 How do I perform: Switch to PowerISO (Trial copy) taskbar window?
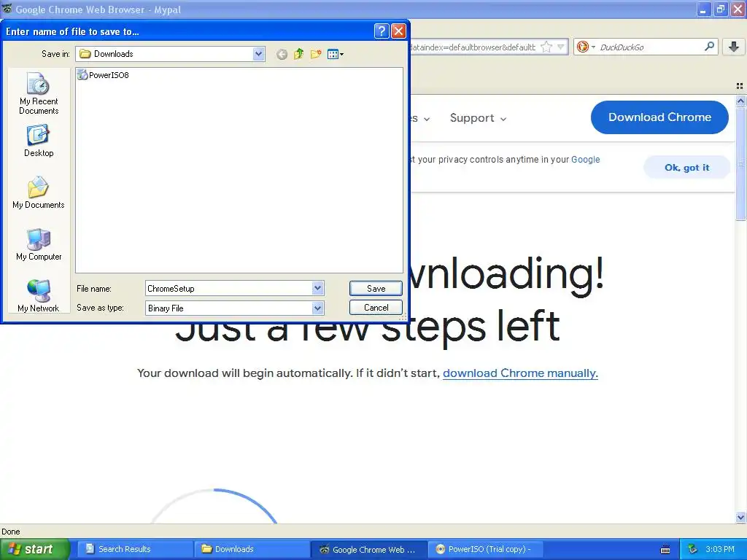[485, 549]
